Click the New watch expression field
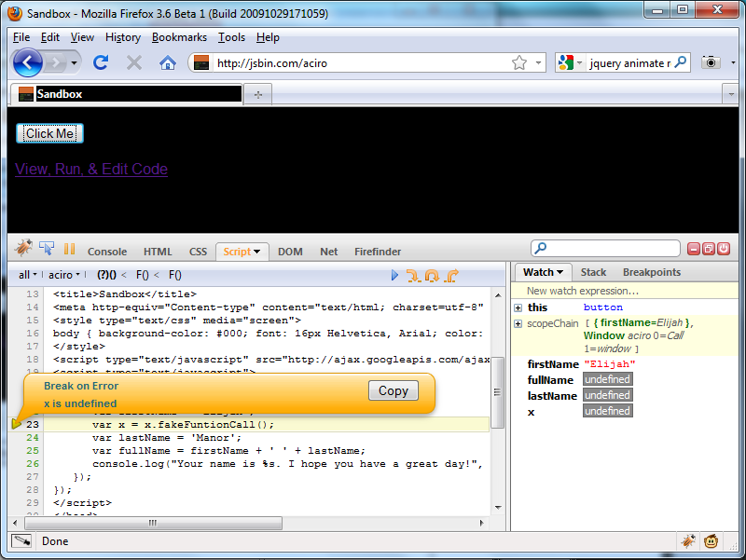Screen dimensions: 746x560 click(x=625, y=291)
